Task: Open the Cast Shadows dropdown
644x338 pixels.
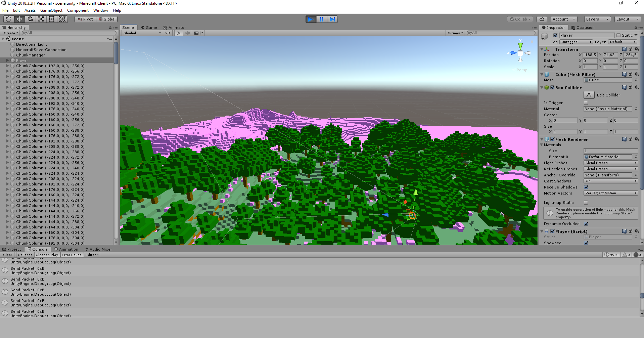Action: 610,181
